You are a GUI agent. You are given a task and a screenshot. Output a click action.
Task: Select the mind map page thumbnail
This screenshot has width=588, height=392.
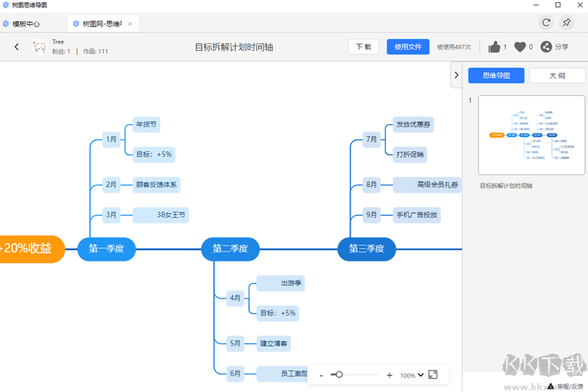pos(527,135)
